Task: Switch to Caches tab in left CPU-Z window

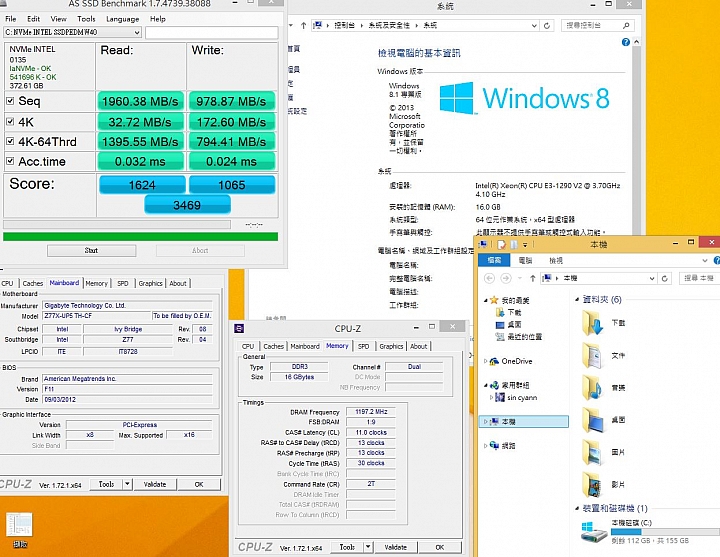Action: click(x=33, y=283)
